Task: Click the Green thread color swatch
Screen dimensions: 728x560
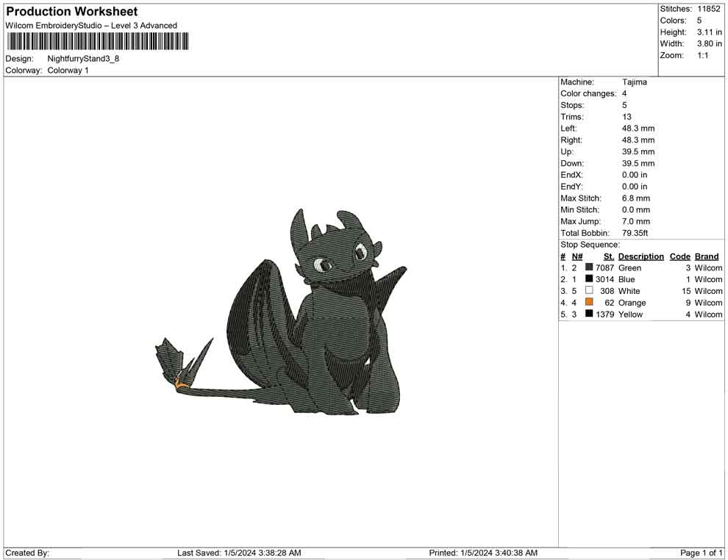Action: point(589,268)
